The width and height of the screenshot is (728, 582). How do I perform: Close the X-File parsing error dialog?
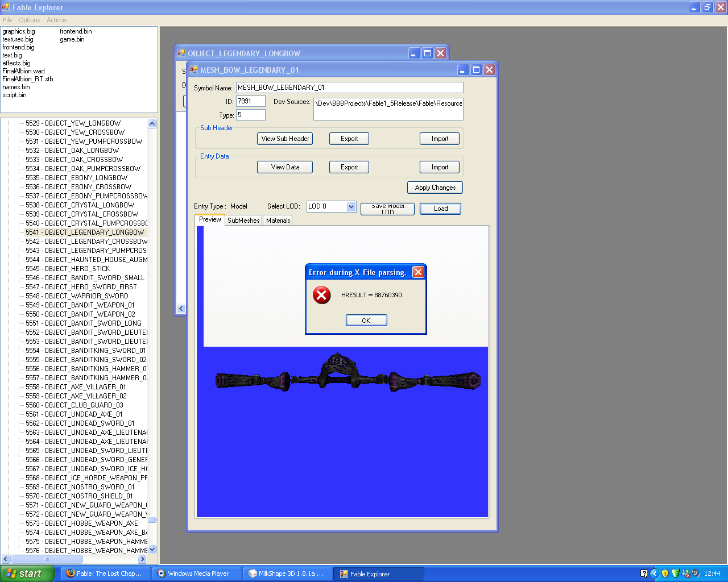pos(418,272)
